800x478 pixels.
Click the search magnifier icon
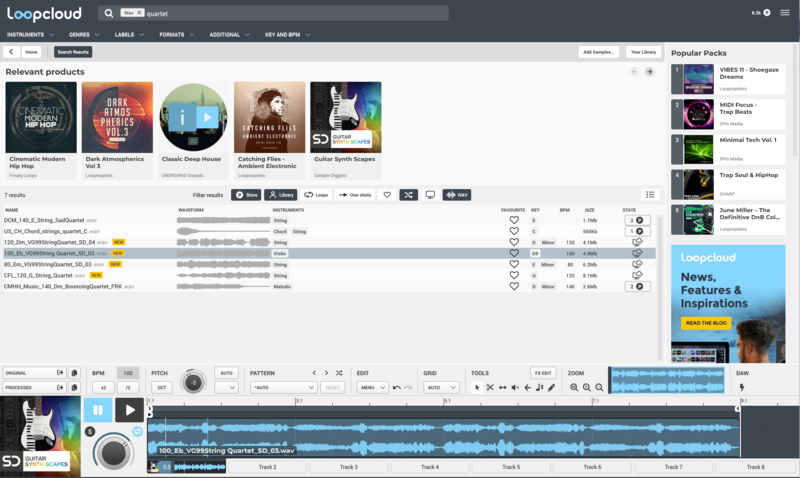(109, 13)
